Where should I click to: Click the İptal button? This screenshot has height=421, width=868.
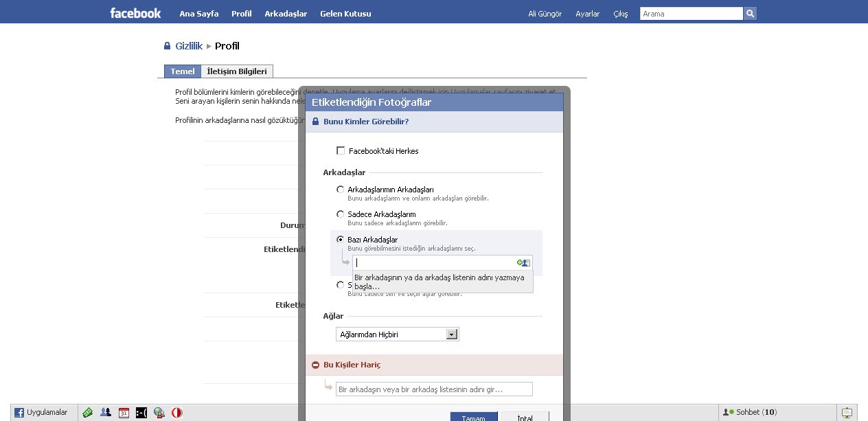[525, 416]
